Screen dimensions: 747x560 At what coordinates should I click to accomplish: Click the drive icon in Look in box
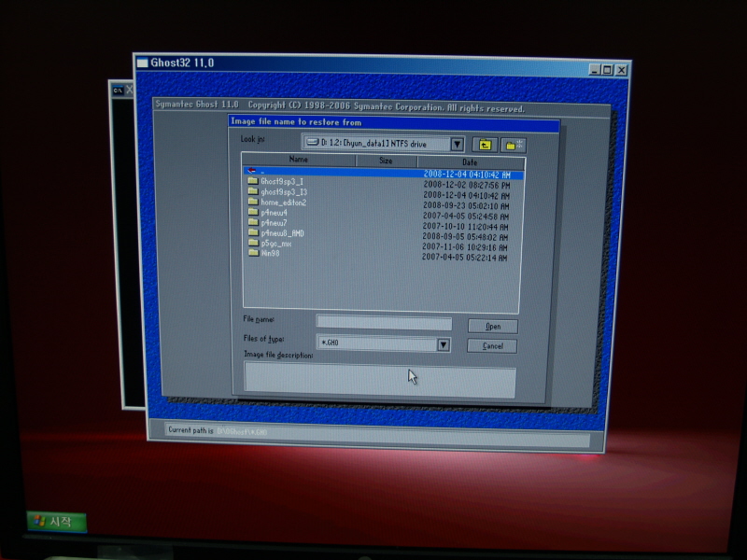point(312,142)
